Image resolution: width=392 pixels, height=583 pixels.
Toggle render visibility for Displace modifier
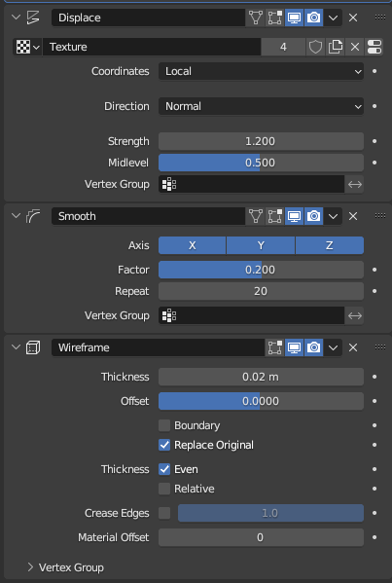(x=313, y=18)
